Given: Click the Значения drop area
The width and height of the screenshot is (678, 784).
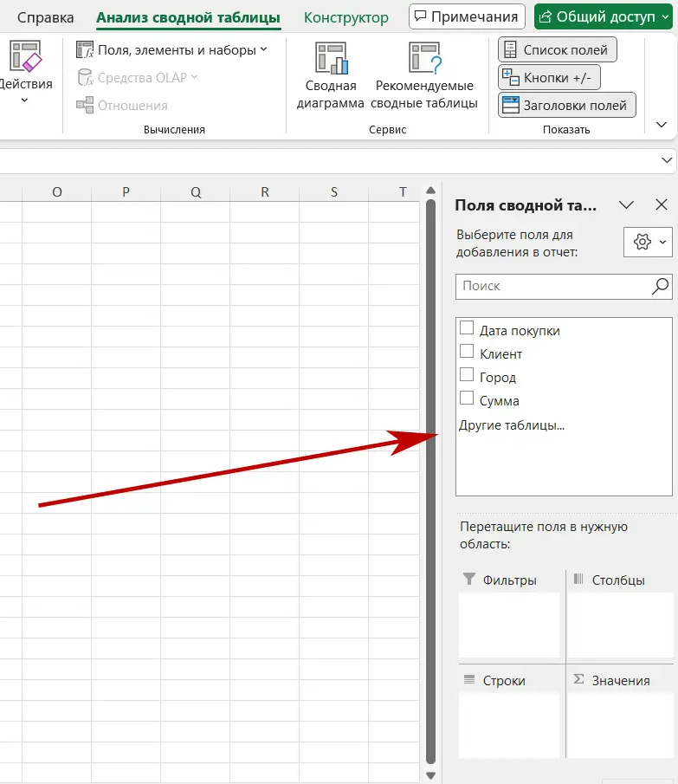Looking at the screenshot, I should click(x=621, y=725).
